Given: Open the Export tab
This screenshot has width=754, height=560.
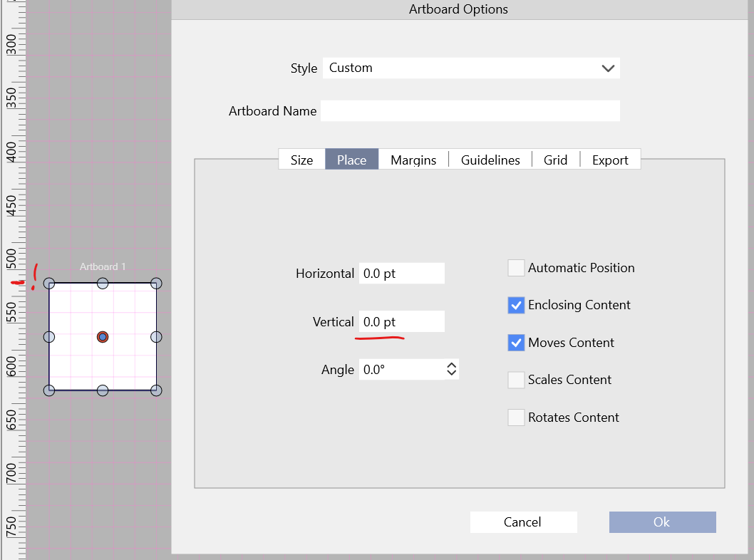Looking at the screenshot, I should [610, 160].
